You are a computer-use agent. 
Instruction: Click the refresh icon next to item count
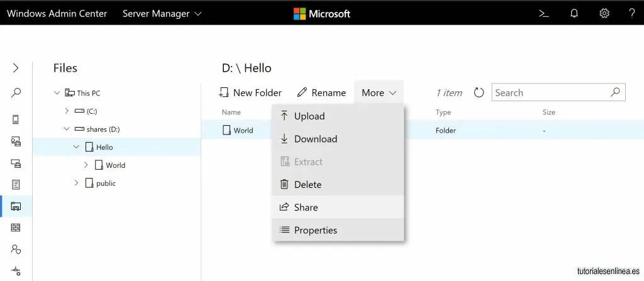(479, 93)
